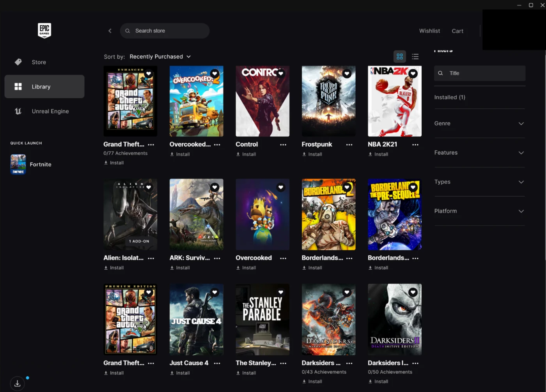Click the Title filter search icon
The width and height of the screenshot is (546, 392).
pos(440,73)
